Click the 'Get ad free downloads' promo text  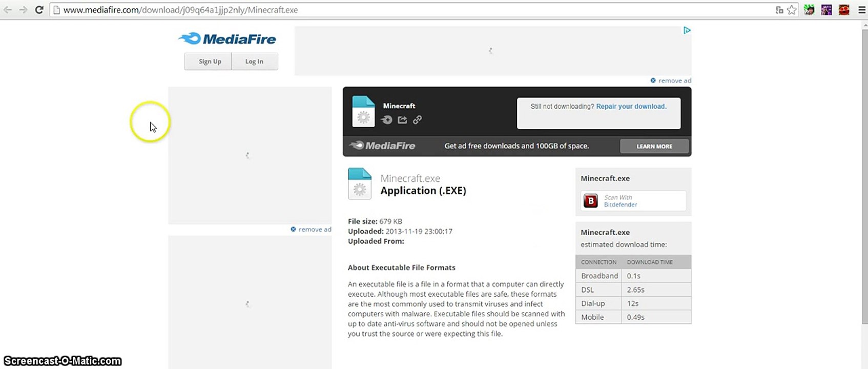coord(516,146)
